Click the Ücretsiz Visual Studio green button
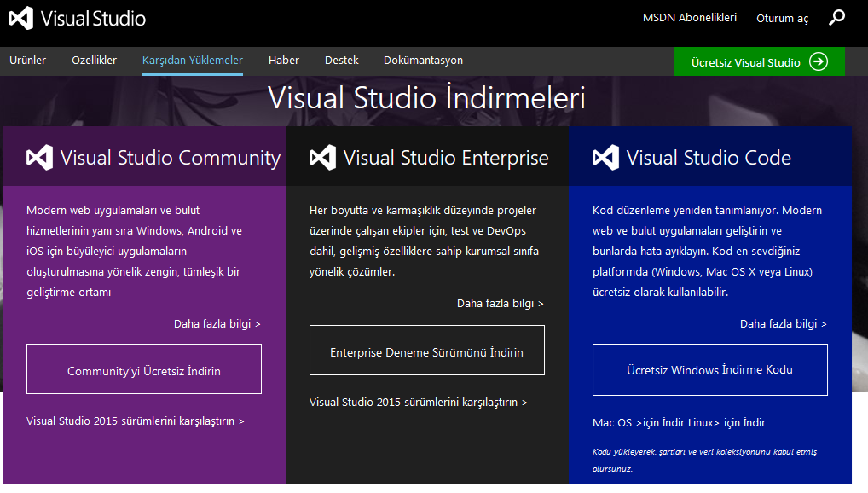 tap(760, 61)
